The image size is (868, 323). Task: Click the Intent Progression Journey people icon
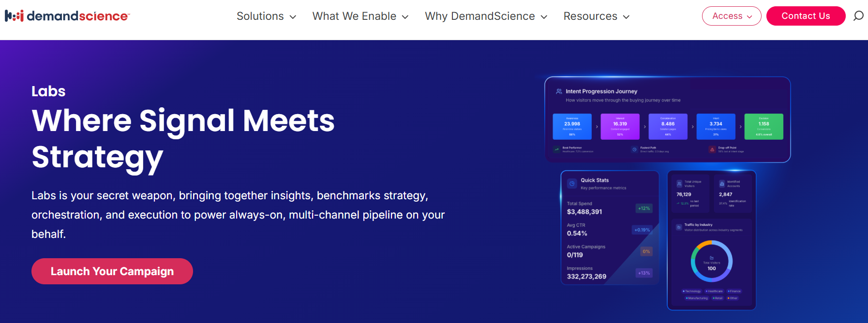point(559,91)
